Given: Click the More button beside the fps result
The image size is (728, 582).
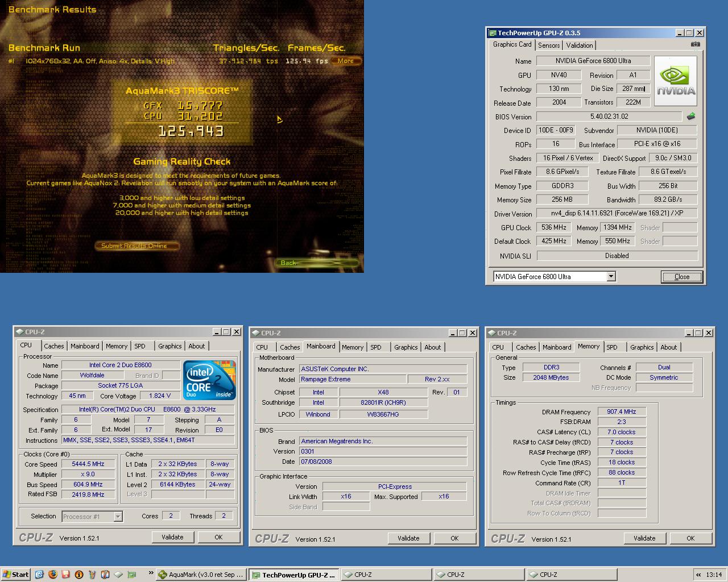Looking at the screenshot, I should point(346,61).
